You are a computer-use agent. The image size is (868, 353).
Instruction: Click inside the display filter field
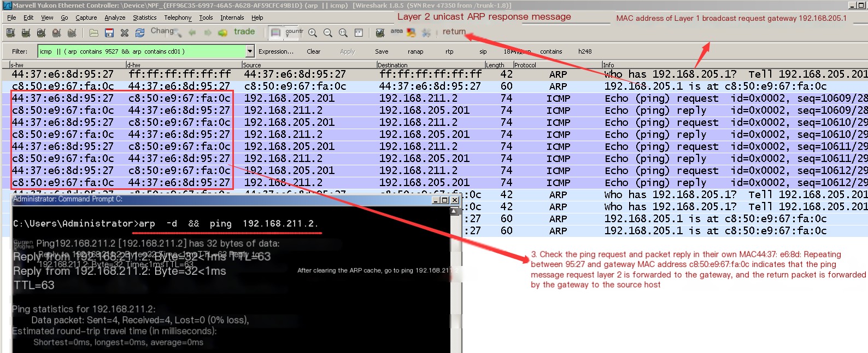(x=141, y=51)
